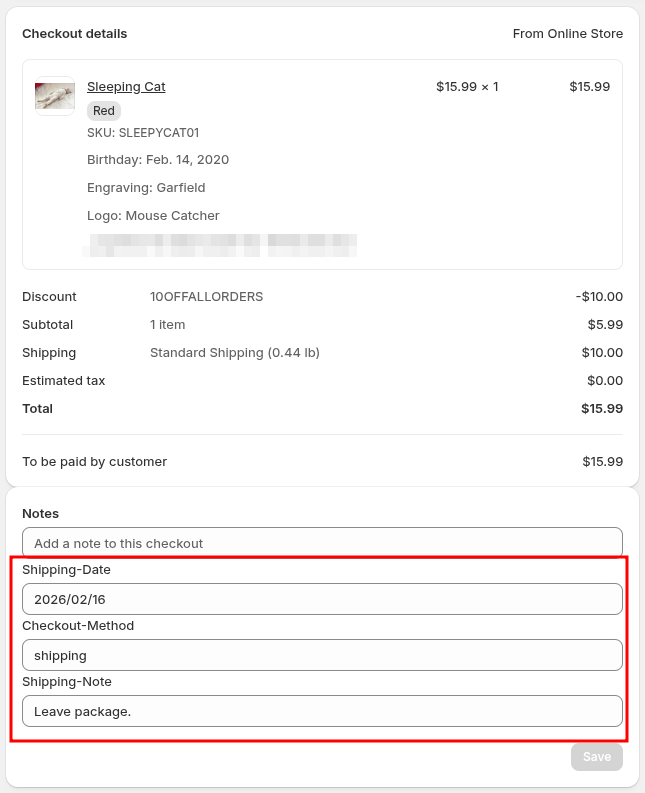Click the Birthday: Feb. 14, 2020 line
Image resolution: width=645 pixels, height=793 pixels.
pos(158,160)
